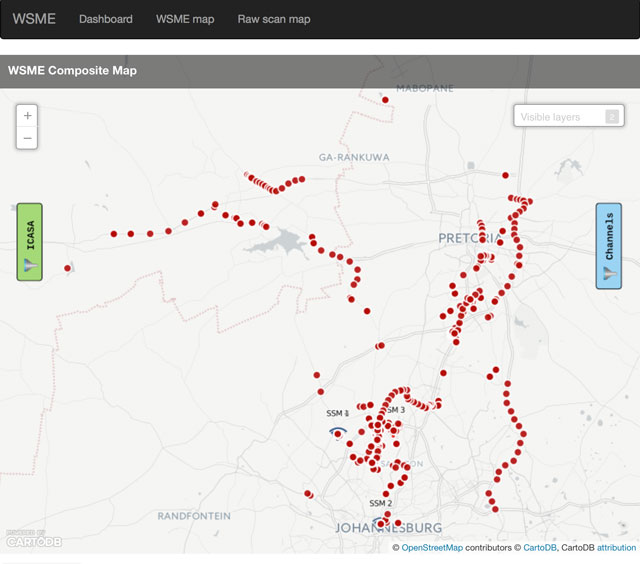640x564 pixels.
Task: Open the Dashboard page
Action: [x=105, y=19]
